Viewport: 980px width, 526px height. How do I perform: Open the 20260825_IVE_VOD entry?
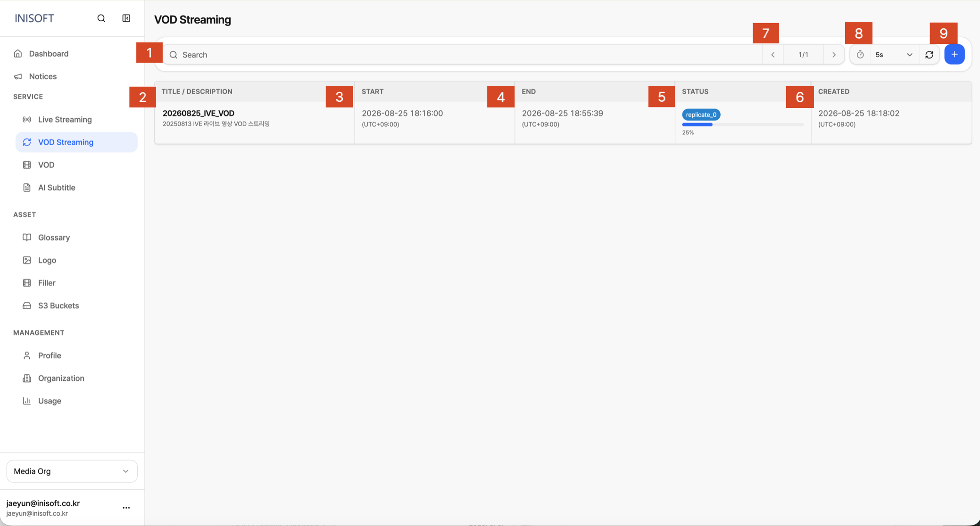click(199, 113)
